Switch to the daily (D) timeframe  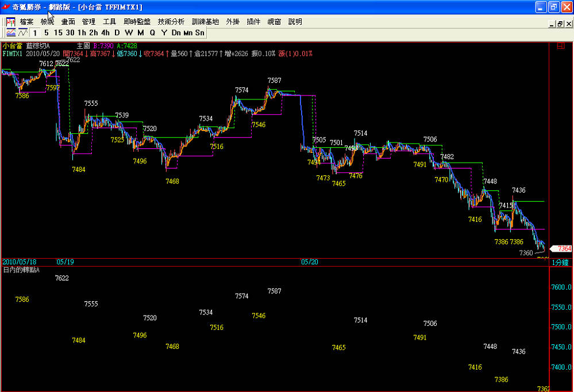tap(117, 33)
